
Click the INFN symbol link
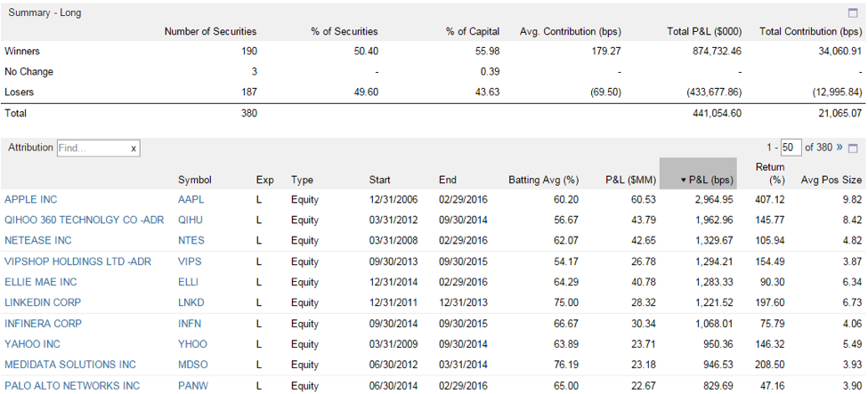point(190,323)
